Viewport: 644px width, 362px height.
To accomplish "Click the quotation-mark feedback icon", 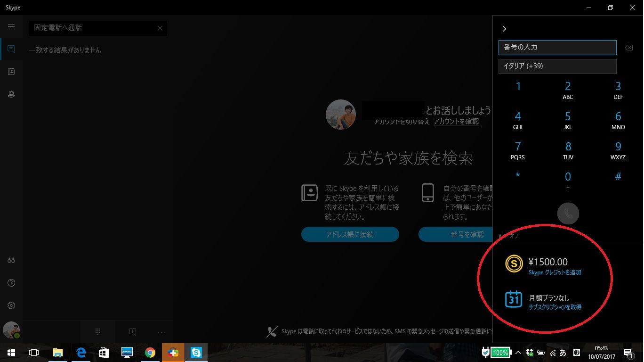I will 11,260.
